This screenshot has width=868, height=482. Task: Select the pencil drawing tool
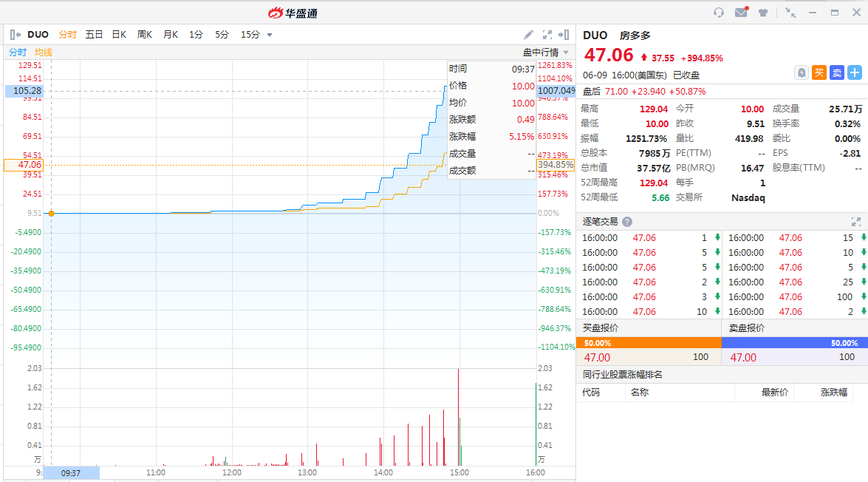(x=529, y=34)
